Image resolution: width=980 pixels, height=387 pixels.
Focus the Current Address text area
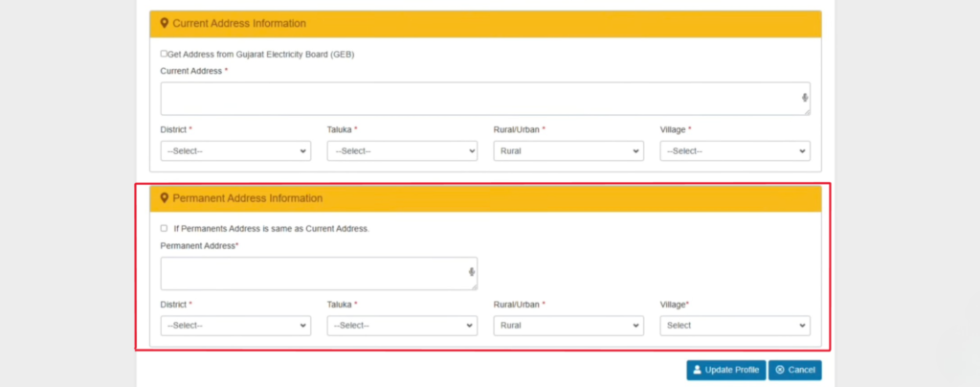(479, 98)
